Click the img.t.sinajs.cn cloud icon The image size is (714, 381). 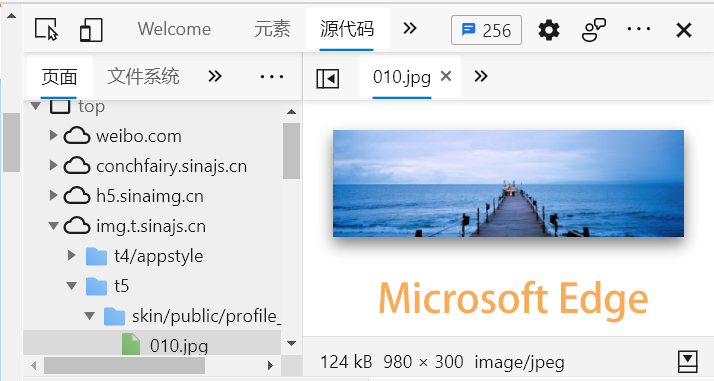click(x=76, y=226)
